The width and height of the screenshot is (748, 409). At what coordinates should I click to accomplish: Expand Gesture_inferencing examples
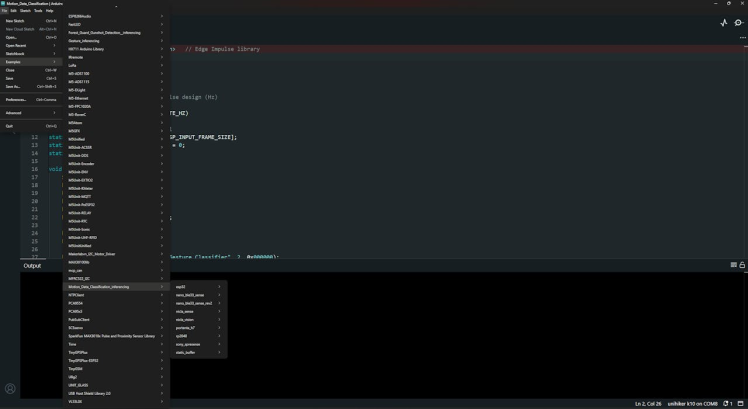[116, 41]
